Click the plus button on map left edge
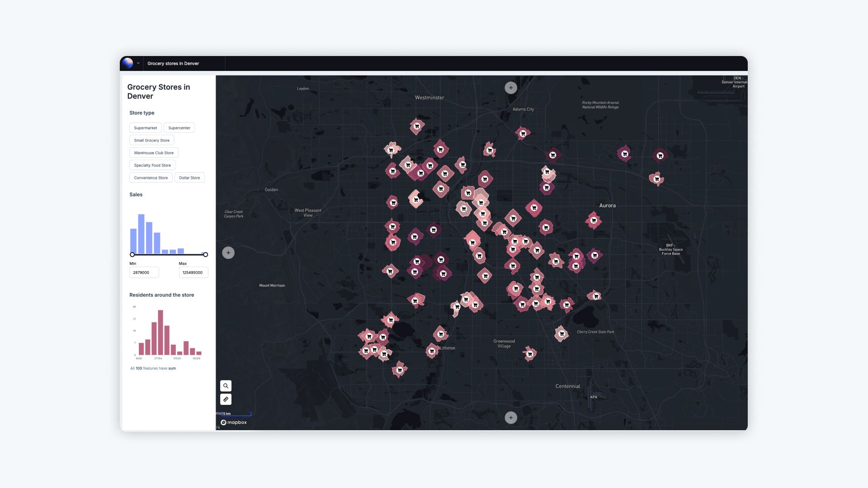The height and width of the screenshot is (488, 868). pyautogui.click(x=228, y=253)
